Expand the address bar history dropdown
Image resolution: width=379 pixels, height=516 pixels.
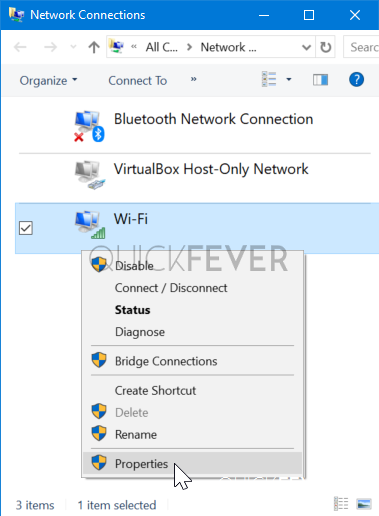coord(306,47)
